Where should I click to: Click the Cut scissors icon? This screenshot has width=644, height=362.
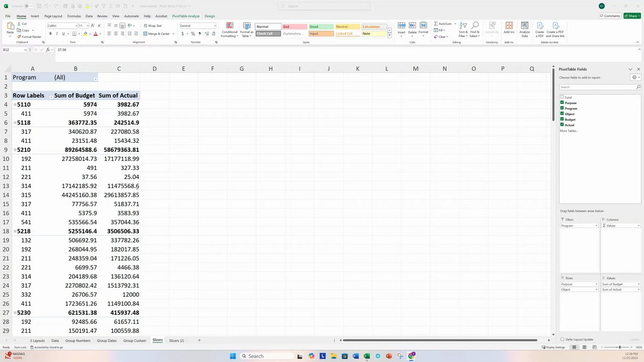click(19, 24)
